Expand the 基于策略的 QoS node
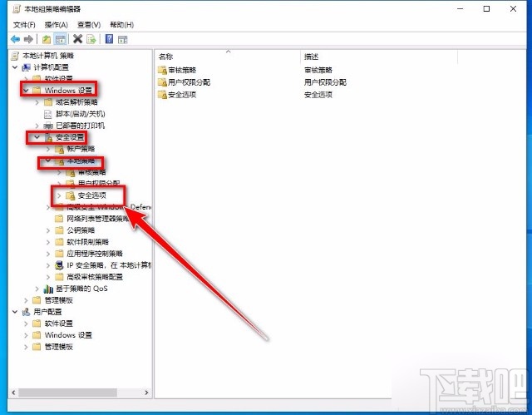This screenshot has width=532, height=415. coord(37,289)
